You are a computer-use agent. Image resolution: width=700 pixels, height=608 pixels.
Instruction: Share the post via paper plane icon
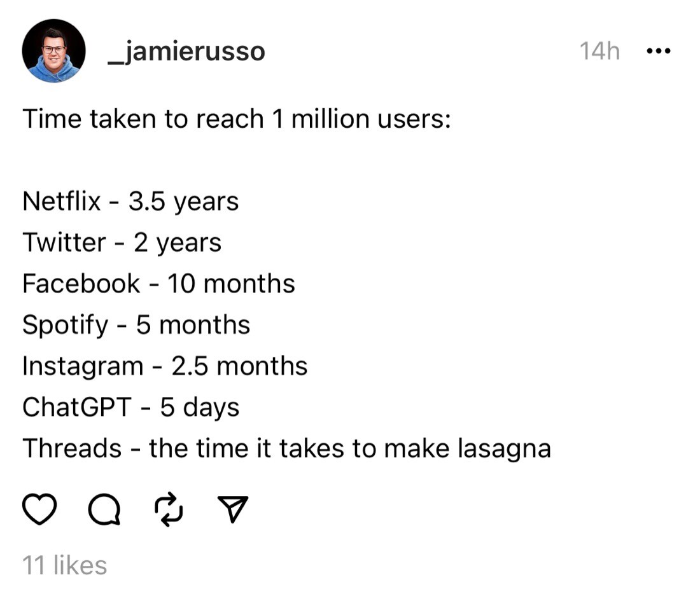(232, 509)
